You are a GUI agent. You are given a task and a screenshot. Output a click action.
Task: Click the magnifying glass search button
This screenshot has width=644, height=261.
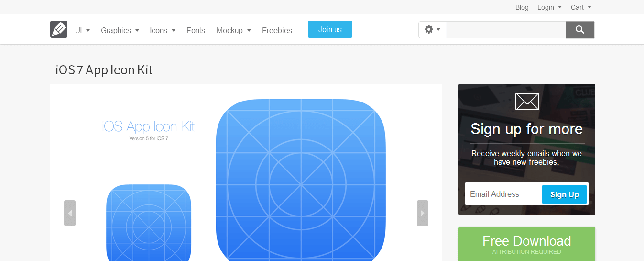pos(580,30)
